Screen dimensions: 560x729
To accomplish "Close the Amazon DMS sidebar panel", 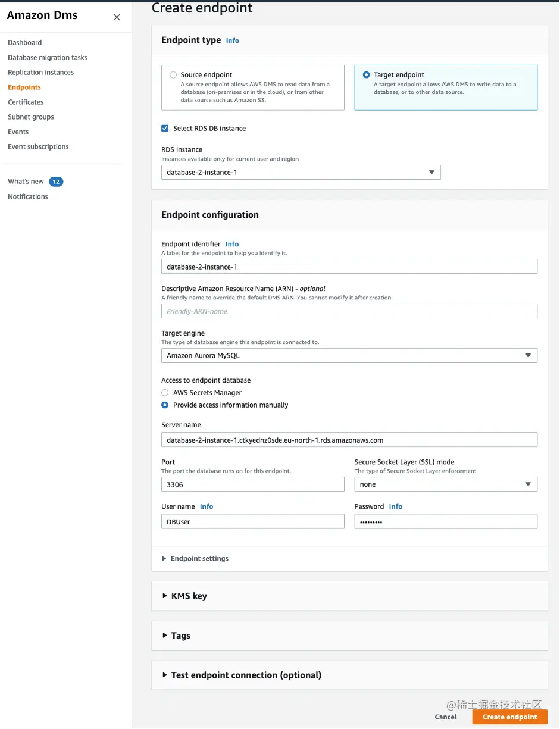I will [117, 18].
